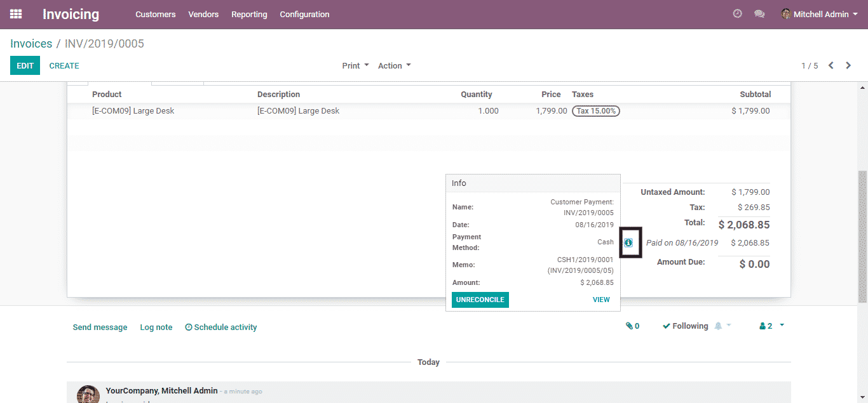The height and width of the screenshot is (403, 868).
Task: Go to next invoice record arrow
Action: coord(848,65)
